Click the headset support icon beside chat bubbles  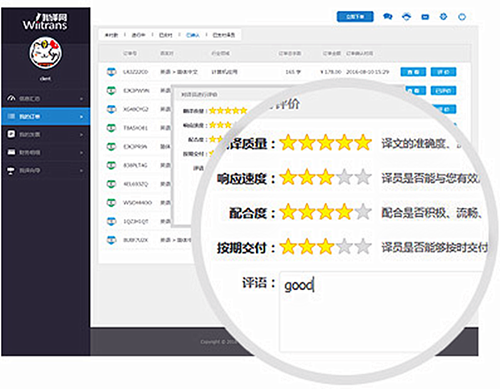pos(406,16)
